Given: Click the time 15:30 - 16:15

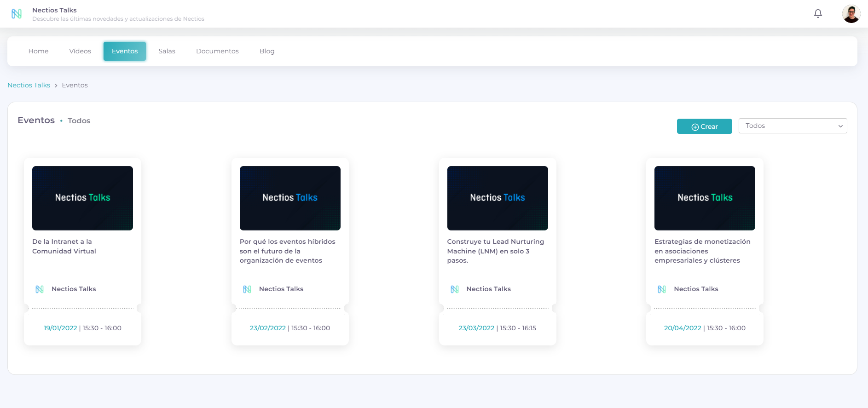Looking at the screenshot, I should (518, 328).
